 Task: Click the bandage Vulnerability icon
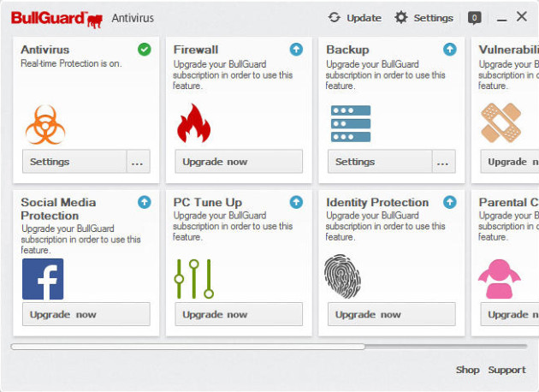tap(500, 122)
